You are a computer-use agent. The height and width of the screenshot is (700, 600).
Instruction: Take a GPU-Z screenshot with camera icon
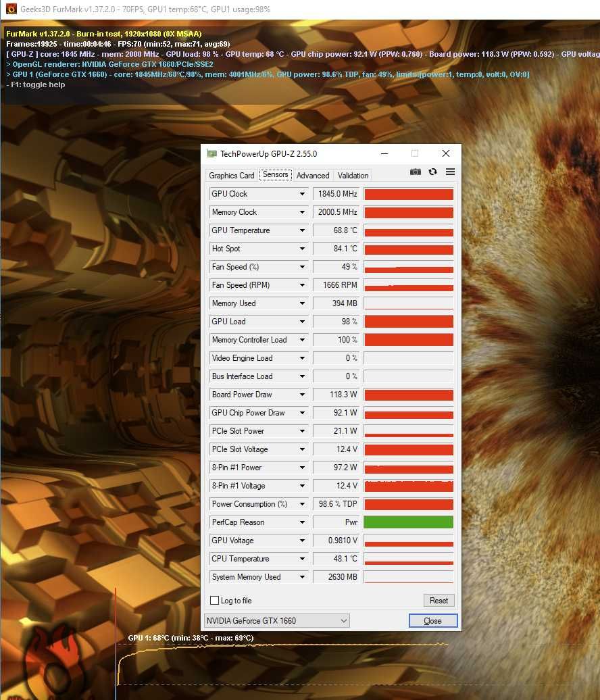pyautogui.click(x=415, y=172)
